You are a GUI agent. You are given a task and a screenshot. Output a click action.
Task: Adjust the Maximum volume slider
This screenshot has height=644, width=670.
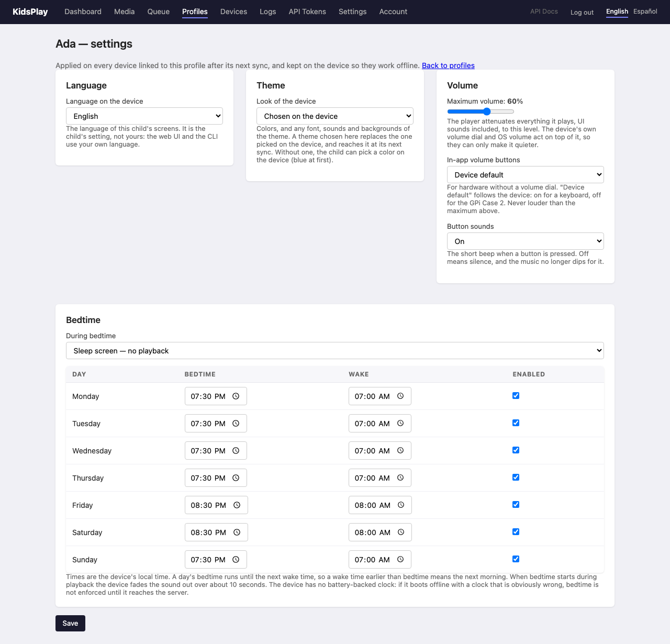point(481,112)
